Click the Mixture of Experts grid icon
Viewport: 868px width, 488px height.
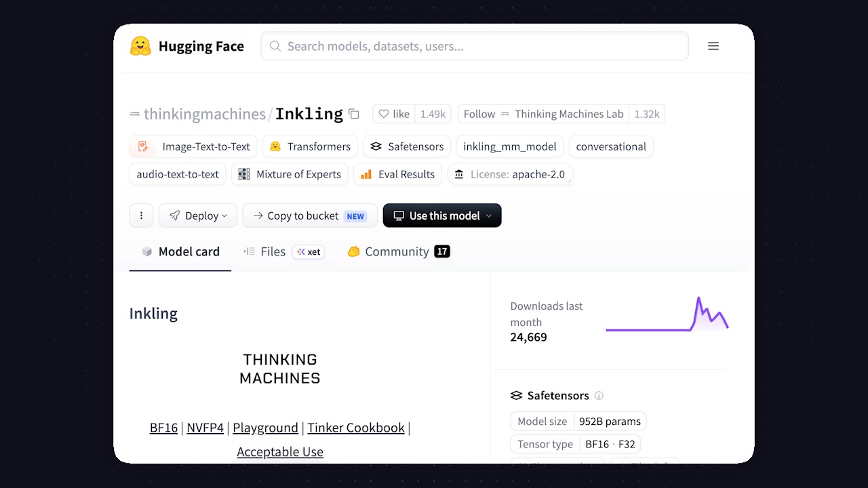pyautogui.click(x=244, y=174)
